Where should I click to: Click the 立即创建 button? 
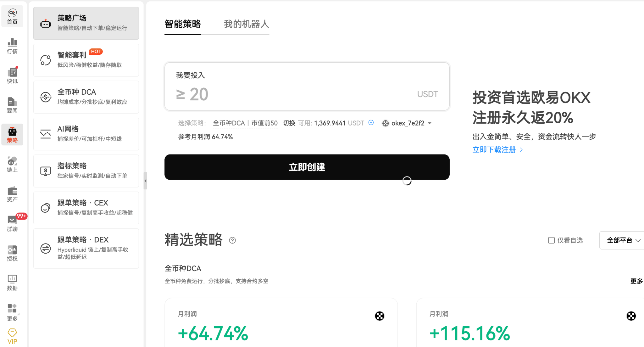point(307,167)
